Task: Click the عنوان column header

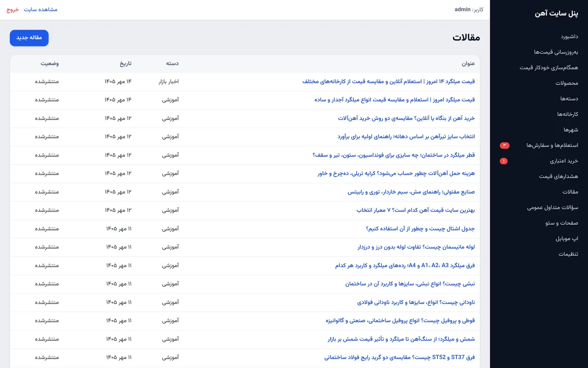Action: coord(468,64)
